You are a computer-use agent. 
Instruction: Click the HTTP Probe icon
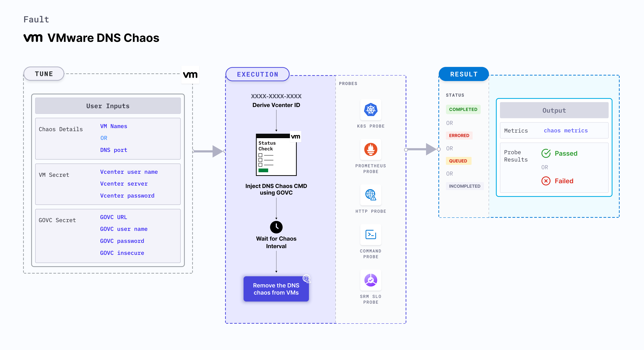coord(370,195)
